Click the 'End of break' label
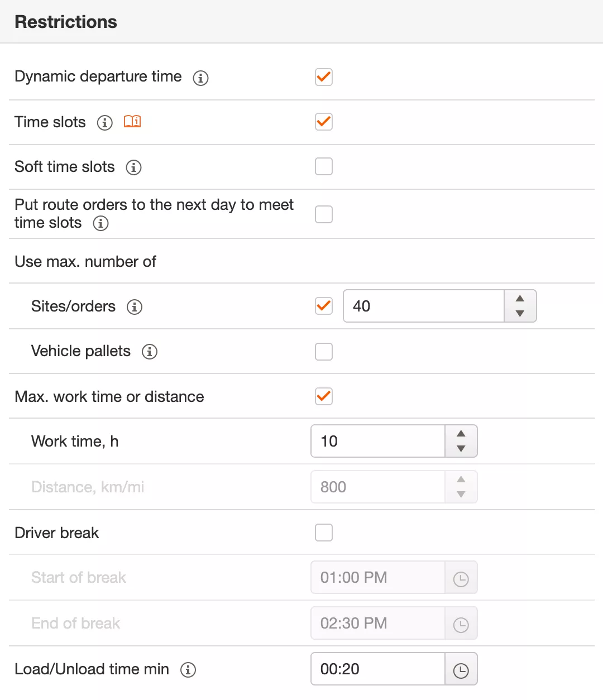The width and height of the screenshot is (603, 700). tap(76, 623)
